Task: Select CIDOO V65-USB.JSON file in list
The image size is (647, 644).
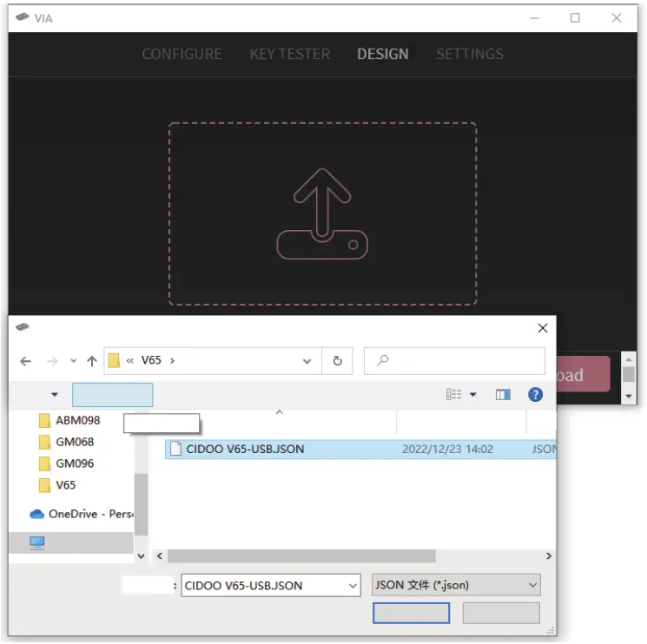Action: click(x=245, y=449)
